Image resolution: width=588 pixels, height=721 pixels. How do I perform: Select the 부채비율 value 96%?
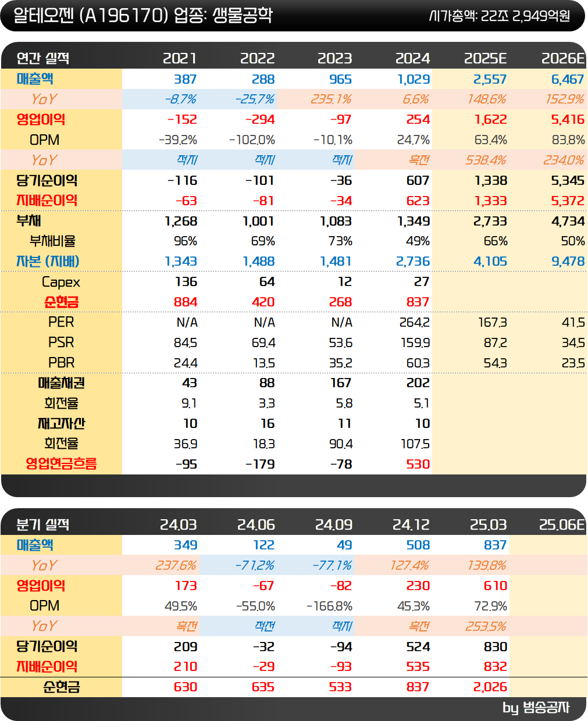tap(186, 241)
